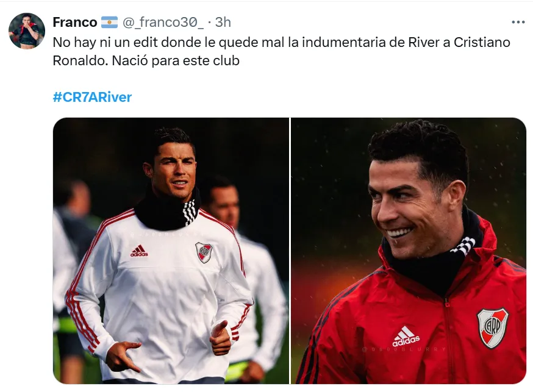Open Franco's profile avatar picture
Image resolution: width=533 pixels, height=392 pixels.
tap(27, 31)
